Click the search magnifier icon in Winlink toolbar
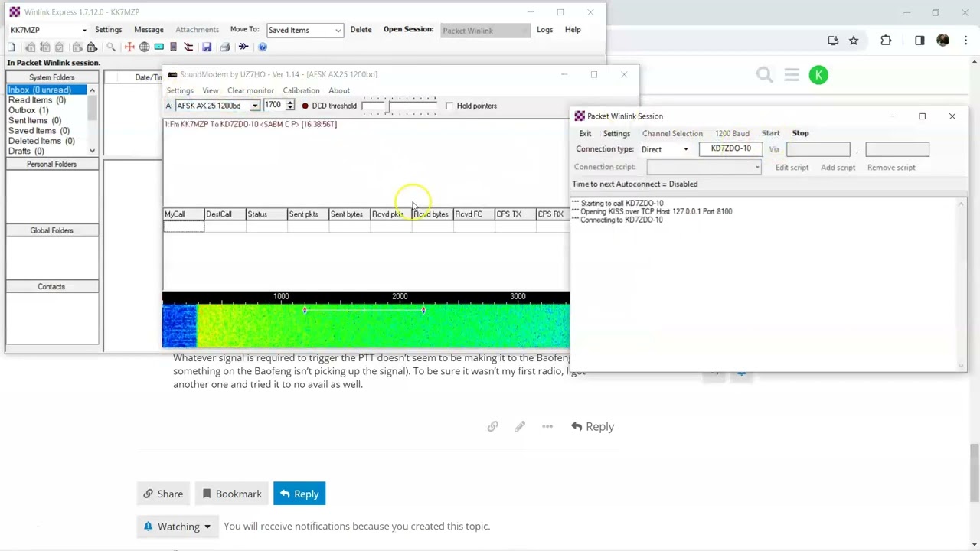The width and height of the screenshot is (980, 551). 111,47
